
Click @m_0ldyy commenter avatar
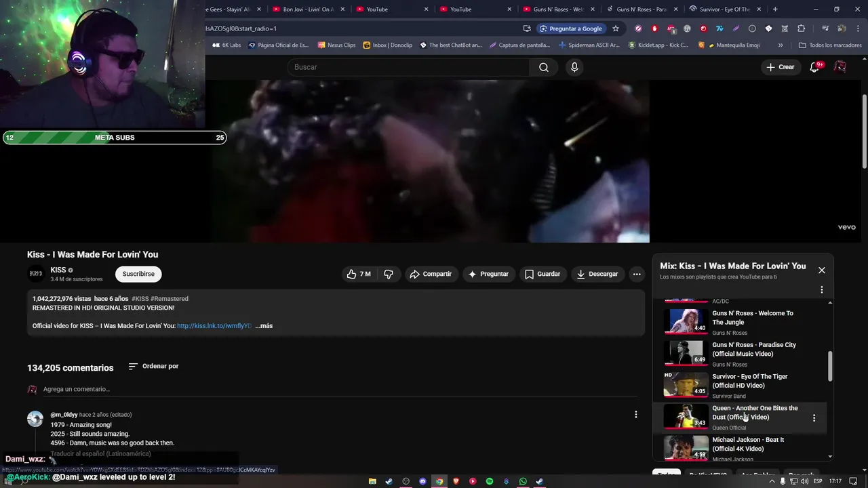click(35, 419)
